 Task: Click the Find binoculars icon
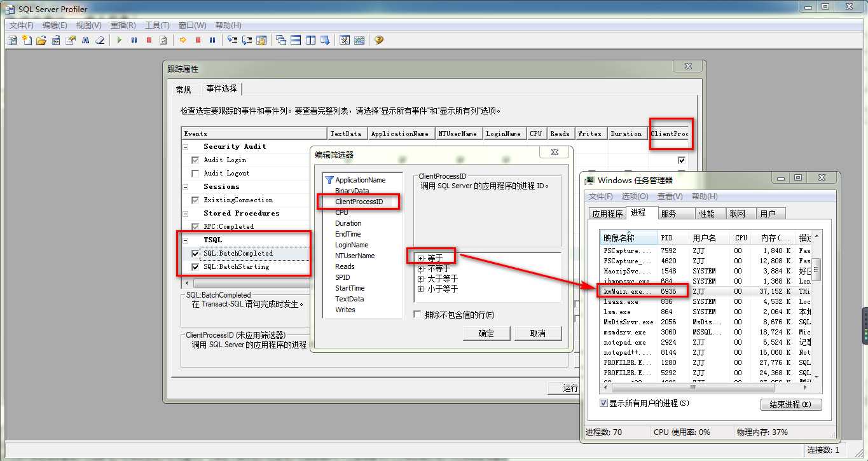pyautogui.click(x=85, y=40)
